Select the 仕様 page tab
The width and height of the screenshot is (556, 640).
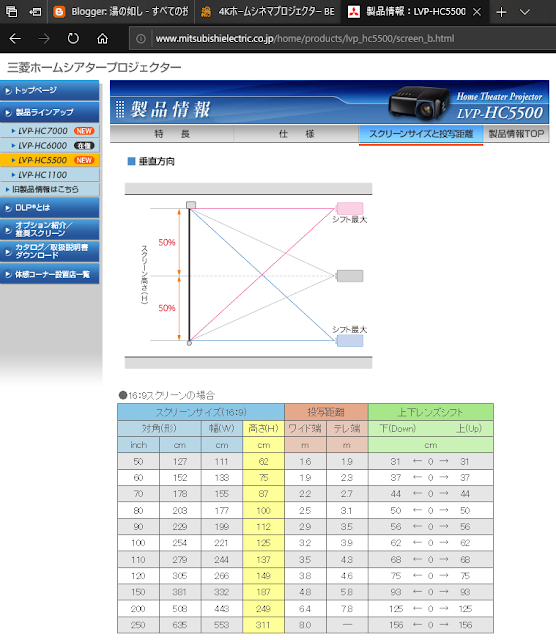[x=296, y=134]
